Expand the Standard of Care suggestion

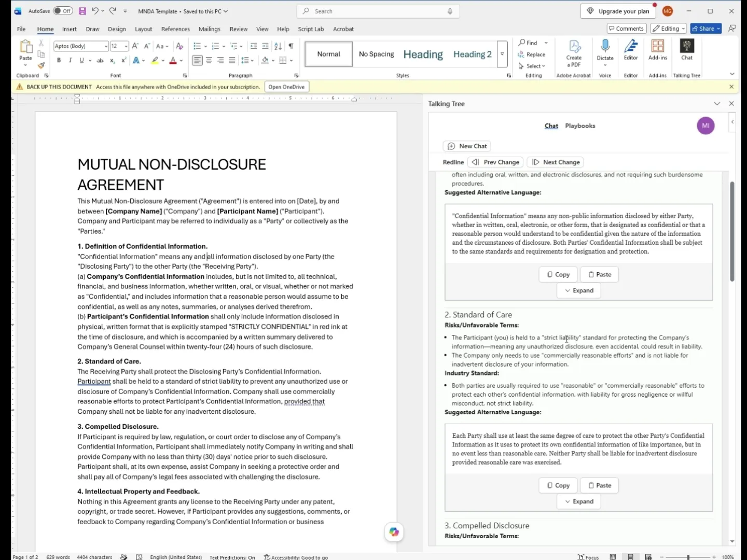point(579,501)
